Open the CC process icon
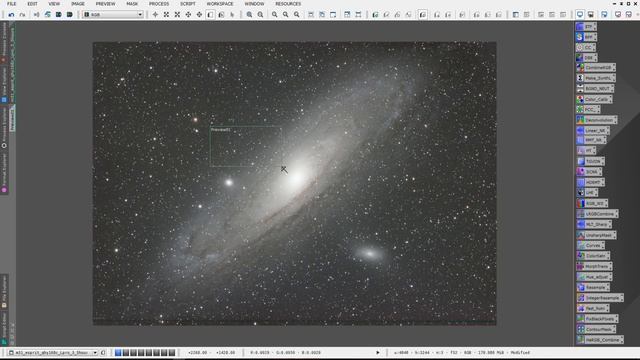This screenshot has width=640, height=360. tap(586, 47)
